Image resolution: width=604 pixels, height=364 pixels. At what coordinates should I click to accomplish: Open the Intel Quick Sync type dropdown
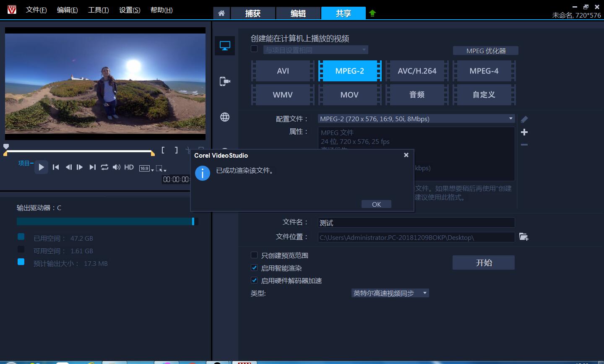pos(390,293)
